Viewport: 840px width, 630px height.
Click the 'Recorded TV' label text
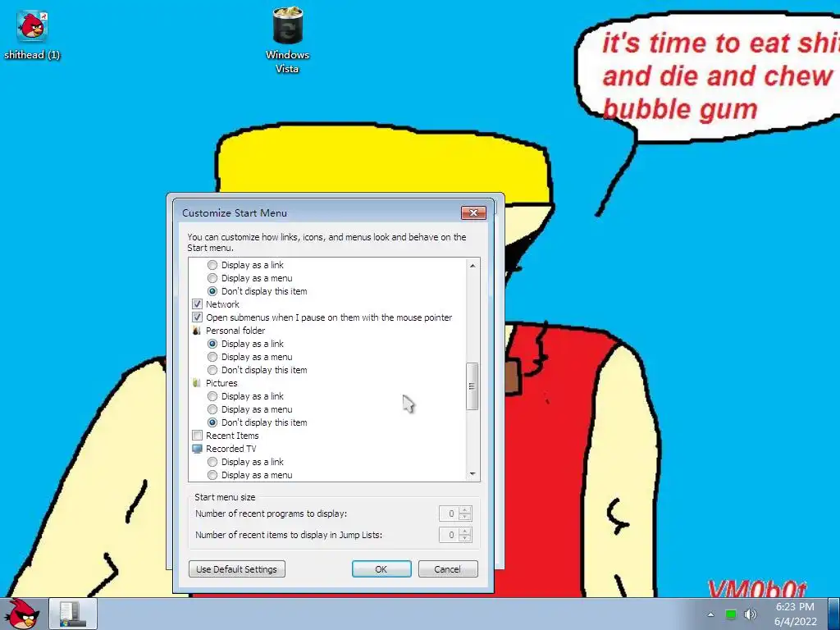pyautogui.click(x=231, y=449)
